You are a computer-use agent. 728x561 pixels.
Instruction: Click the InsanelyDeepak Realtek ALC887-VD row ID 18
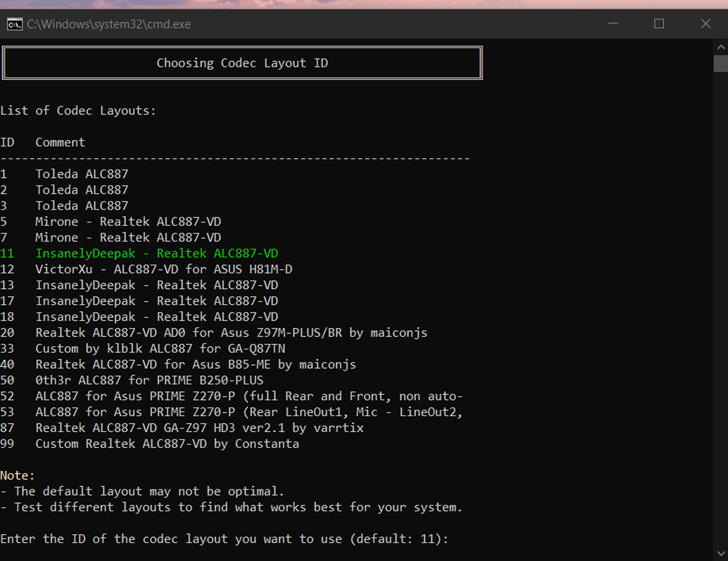pos(139,317)
